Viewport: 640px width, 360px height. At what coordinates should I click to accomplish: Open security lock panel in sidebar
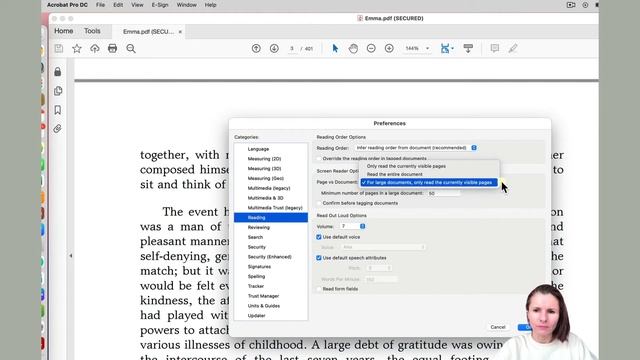(x=58, y=72)
